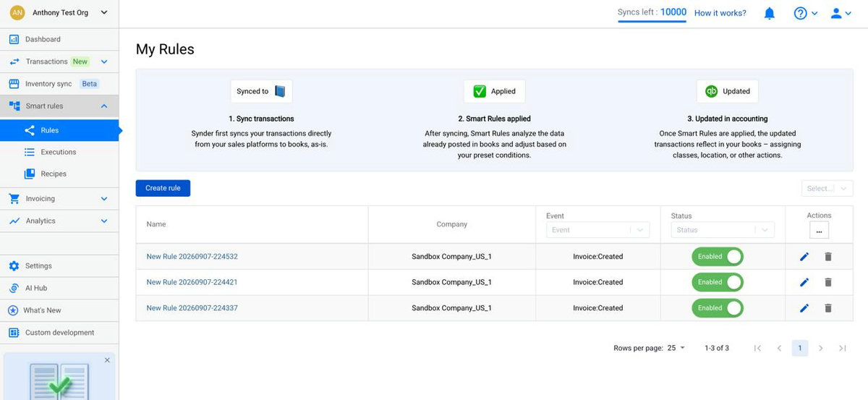Screen dimensions: 868x400
Task: Edit rule 20260907-224337 with pencil icon
Action: (x=804, y=308)
